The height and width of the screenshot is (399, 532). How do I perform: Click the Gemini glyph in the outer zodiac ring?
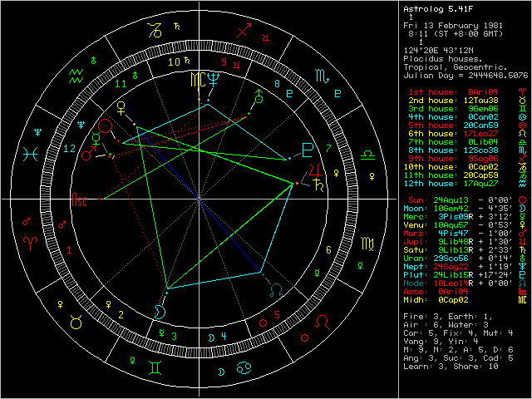pos(155,367)
